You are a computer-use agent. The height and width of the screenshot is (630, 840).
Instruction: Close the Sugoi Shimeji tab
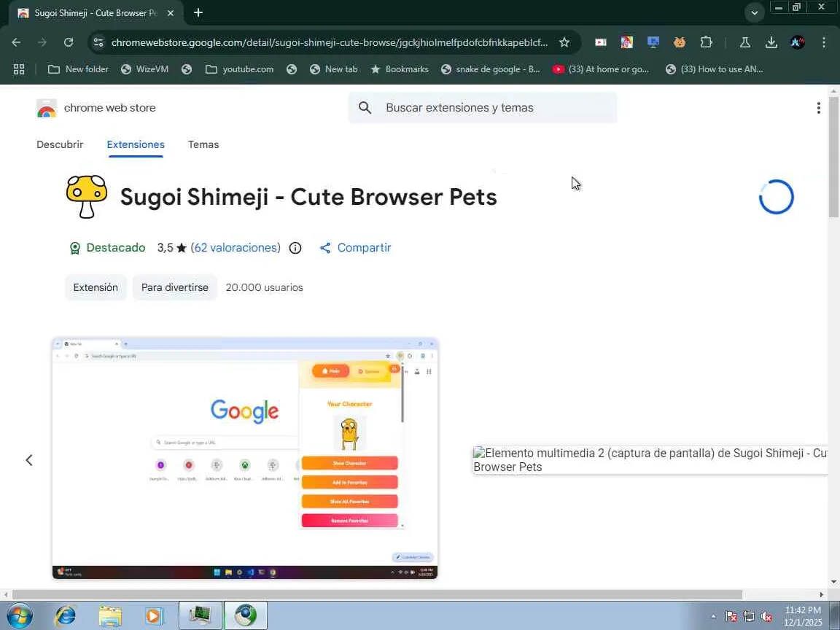(x=171, y=13)
